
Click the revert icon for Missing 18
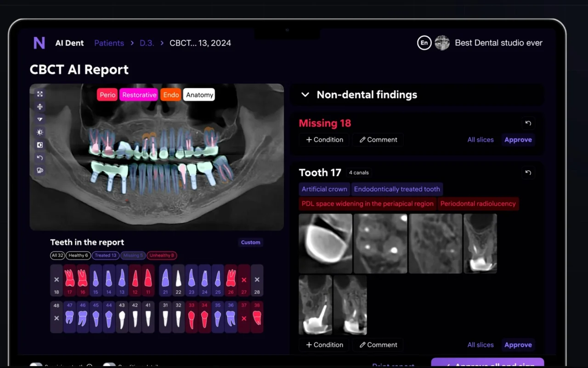click(x=528, y=123)
